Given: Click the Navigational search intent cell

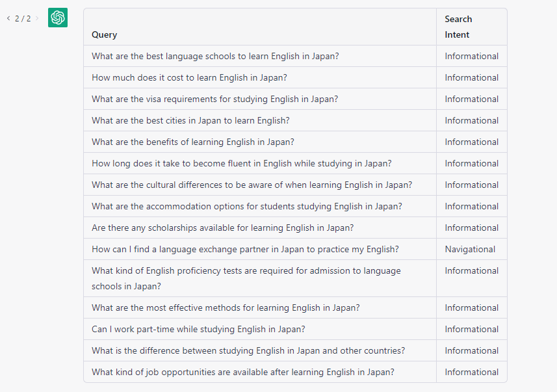Looking at the screenshot, I should coord(470,249).
